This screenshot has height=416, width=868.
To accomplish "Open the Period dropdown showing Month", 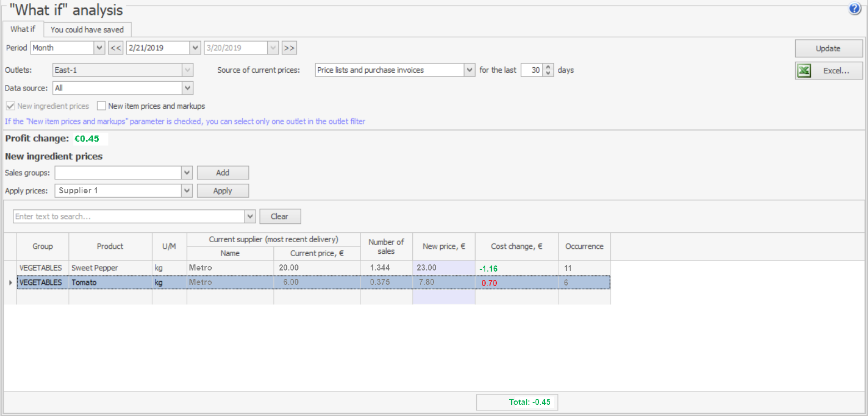I will 99,48.
